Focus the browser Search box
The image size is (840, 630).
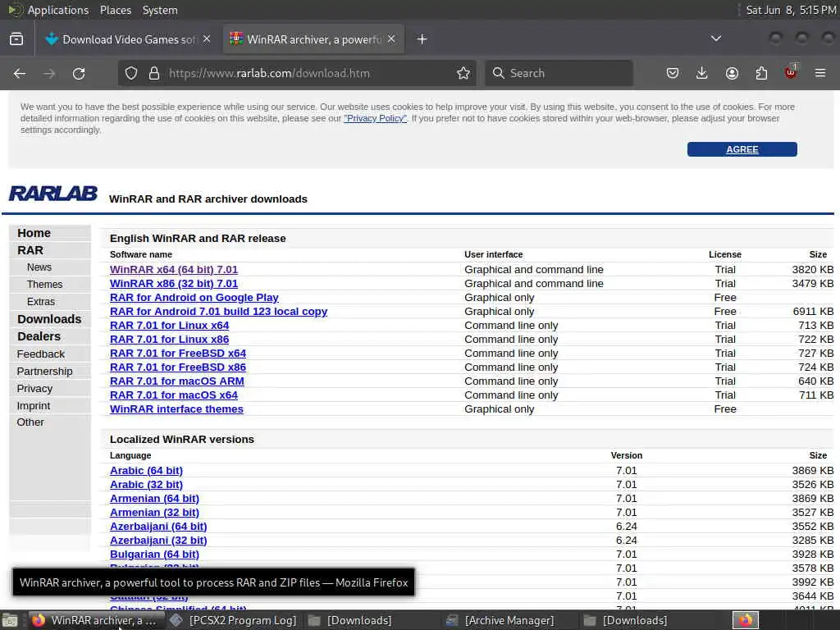(559, 73)
